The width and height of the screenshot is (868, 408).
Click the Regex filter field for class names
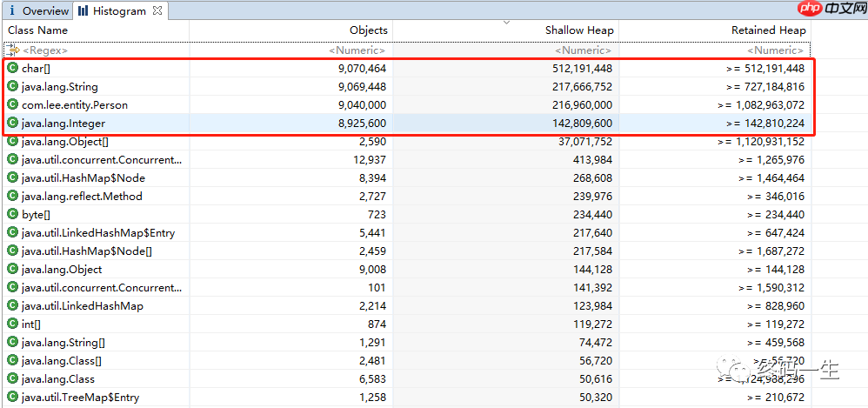[x=96, y=50]
